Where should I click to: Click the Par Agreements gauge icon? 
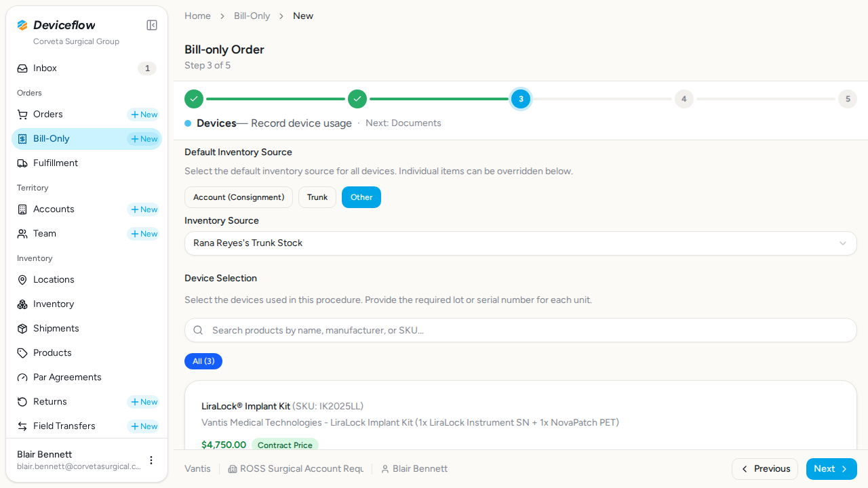22,378
